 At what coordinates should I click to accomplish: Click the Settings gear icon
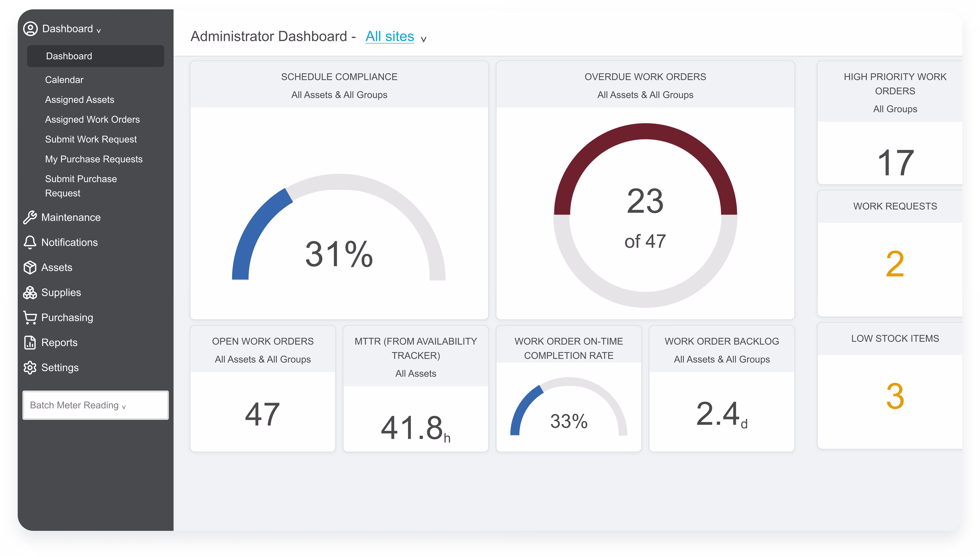pyautogui.click(x=30, y=368)
